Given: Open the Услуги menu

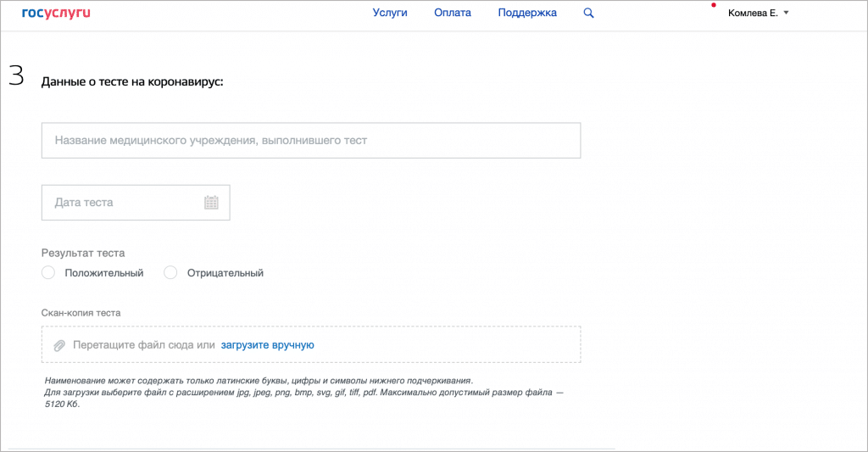Looking at the screenshot, I should (x=390, y=13).
